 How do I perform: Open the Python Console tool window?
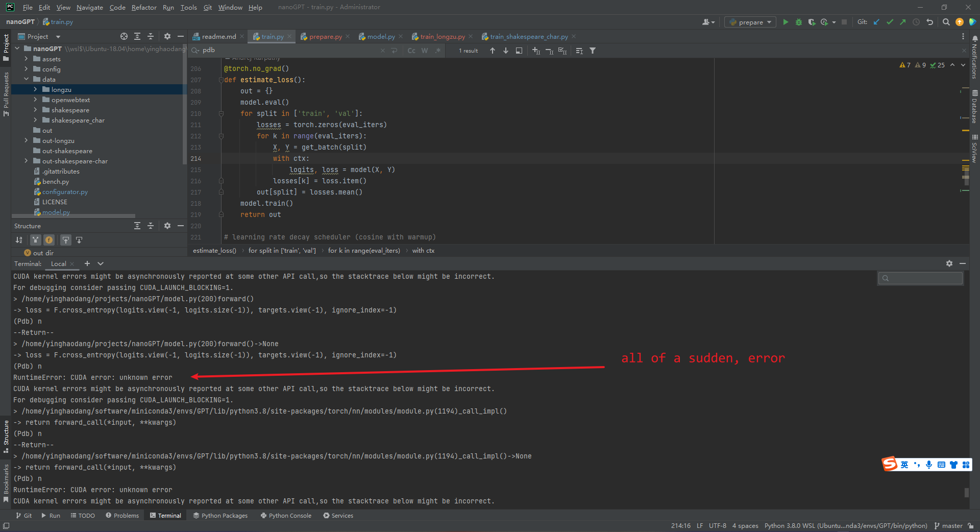coord(289,516)
